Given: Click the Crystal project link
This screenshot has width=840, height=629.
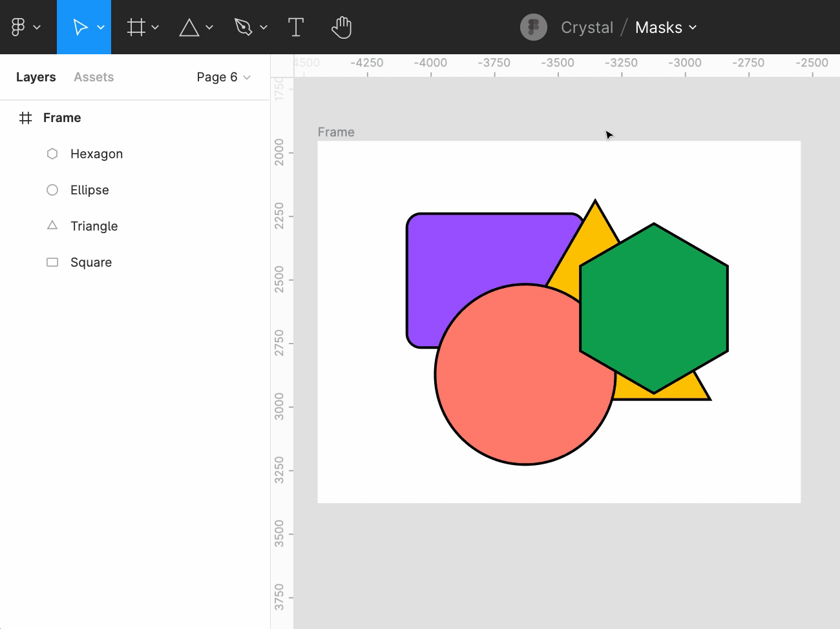Looking at the screenshot, I should pos(587,27).
